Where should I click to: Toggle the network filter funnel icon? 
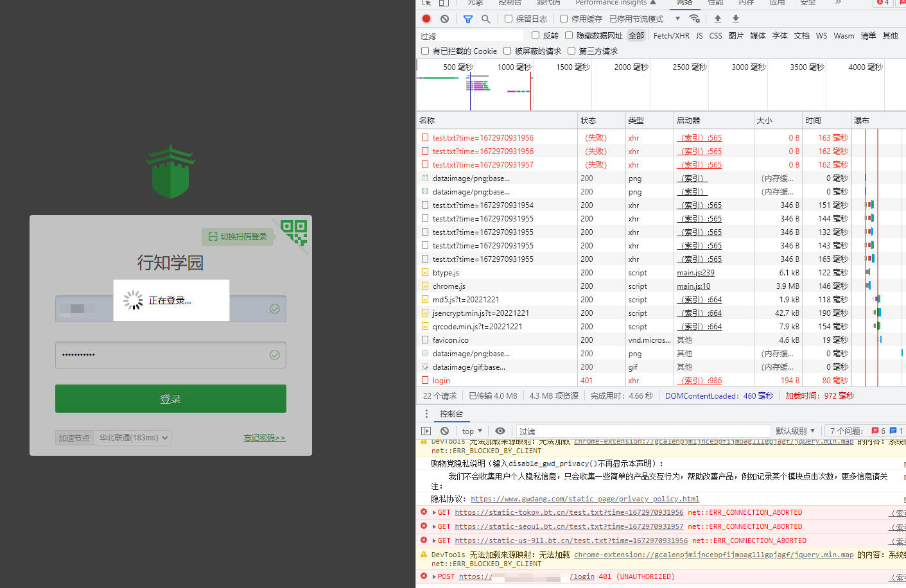(468, 19)
